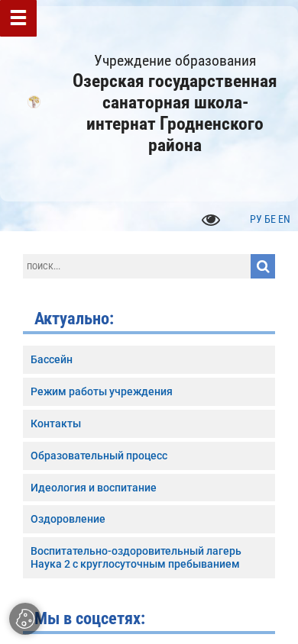Click the 'Мы в соцсетях:' heading
The height and width of the screenshot is (644, 298).
pyautogui.click(x=90, y=619)
